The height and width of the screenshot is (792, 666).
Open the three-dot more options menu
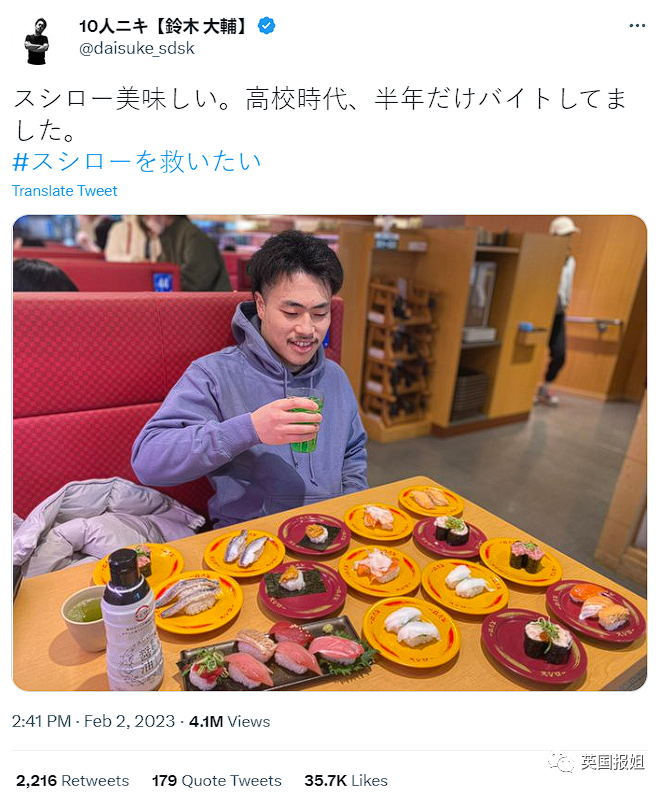pyautogui.click(x=637, y=25)
